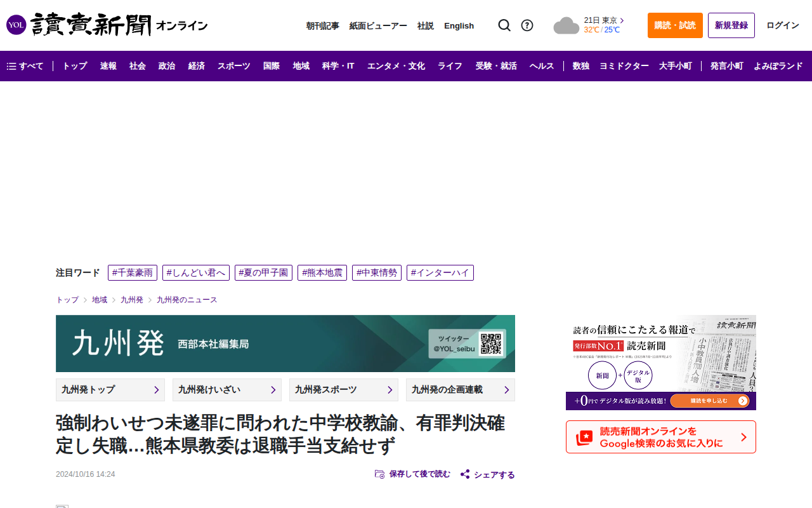Viewport: 812px width, 508px height.
Task: Open the search magnifier icon
Action: 504,25
